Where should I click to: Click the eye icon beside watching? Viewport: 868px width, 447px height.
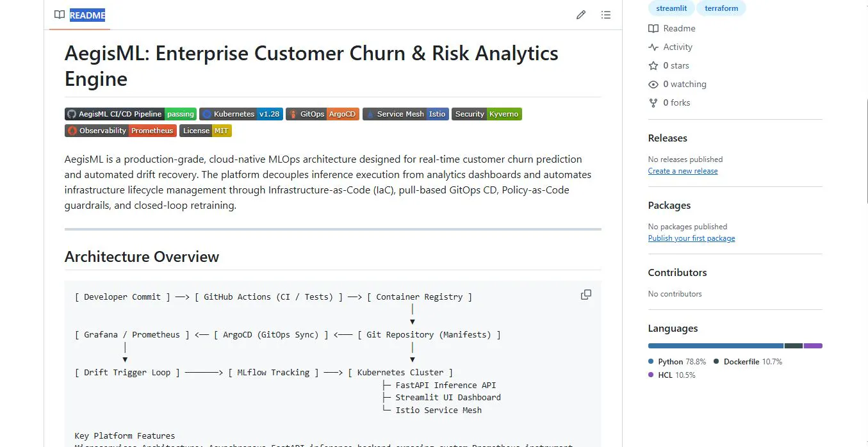click(x=653, y=84)
